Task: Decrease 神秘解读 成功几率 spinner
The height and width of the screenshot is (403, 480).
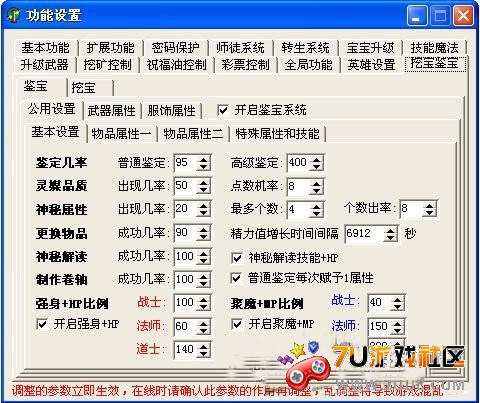Action: coord(203,261)
